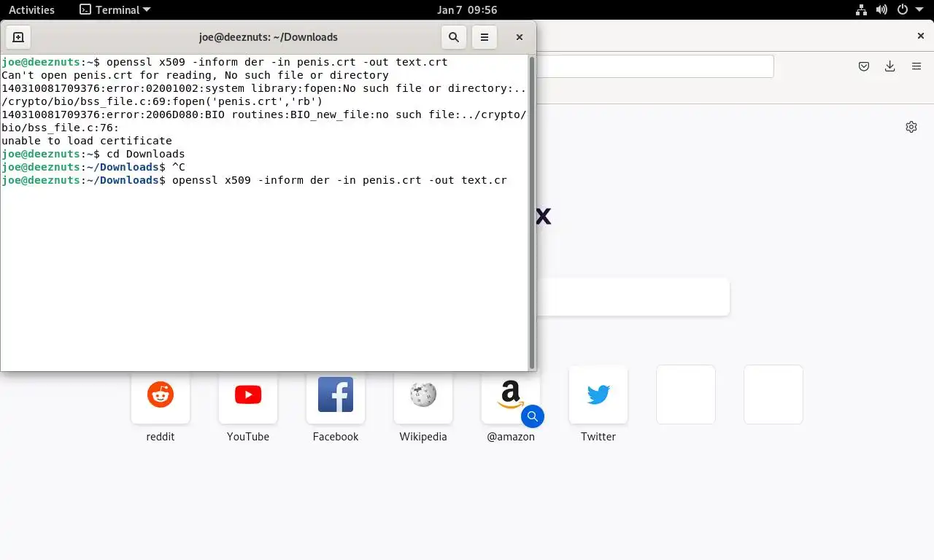
Task: Close the terminal window
Action: click(520, 37)
